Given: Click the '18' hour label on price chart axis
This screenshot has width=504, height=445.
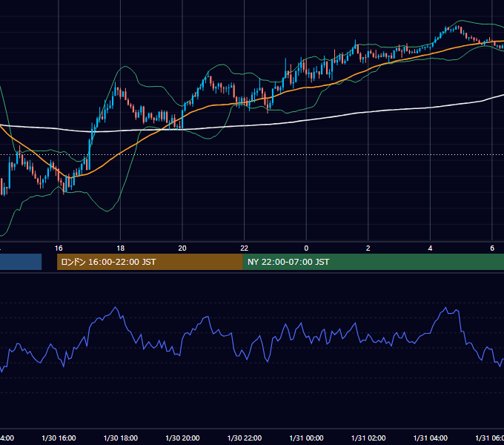Looking at the screenshot, I should 121,248.
